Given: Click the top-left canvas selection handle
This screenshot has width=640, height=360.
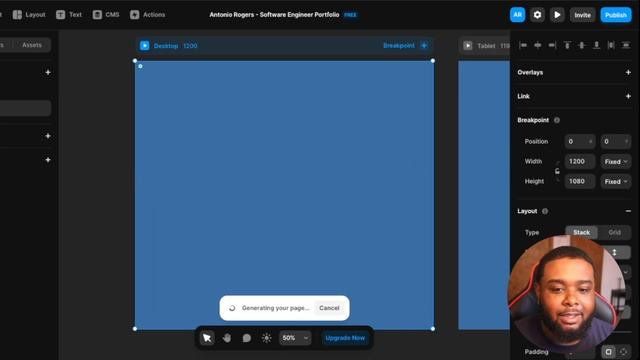Looking at the screenshot, I should pyautogui.click(x=135, y=61).
